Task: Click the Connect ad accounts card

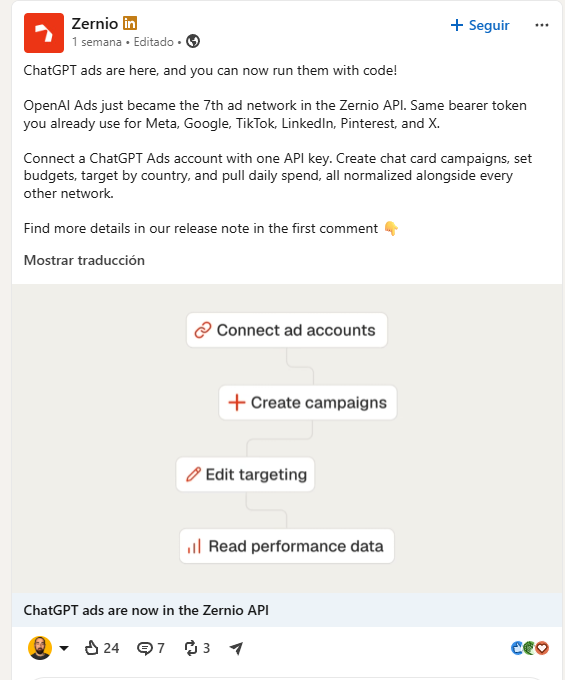Action: click(x=287, y=330)
